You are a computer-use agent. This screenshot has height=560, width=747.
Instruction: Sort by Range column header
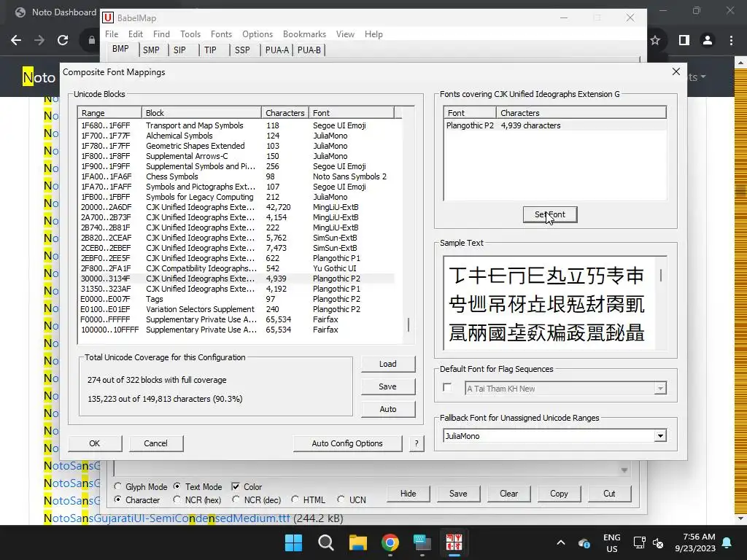click(109, 113)
